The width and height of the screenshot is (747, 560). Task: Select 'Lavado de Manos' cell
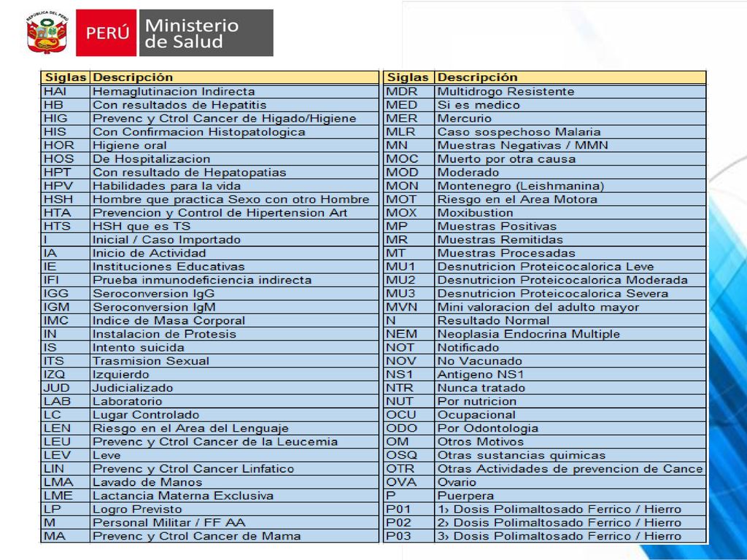point(234,482)
